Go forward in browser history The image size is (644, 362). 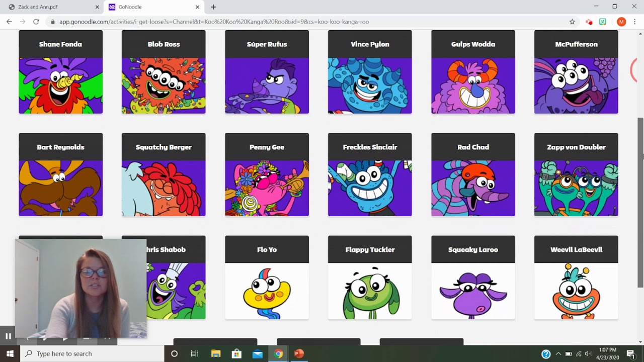tap(22, 22)
